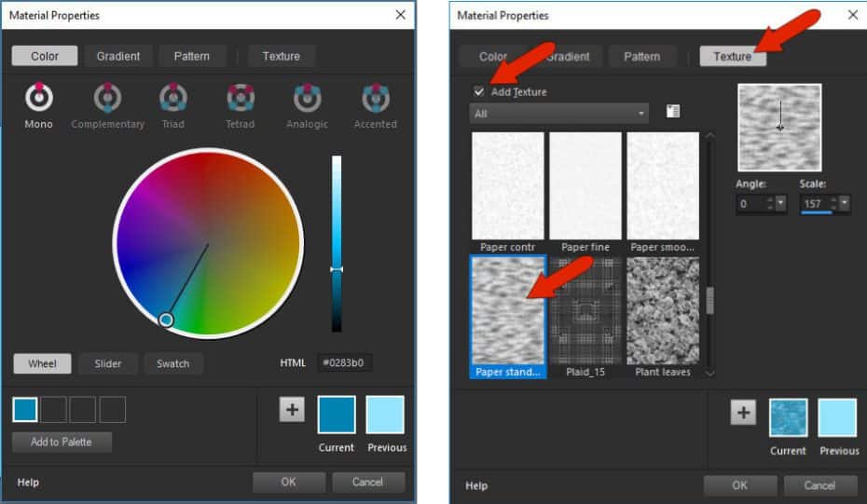This screenshot has height=504, width=867.
Task: Open Help in Texture dialog
Action: [x=476, y=485]
